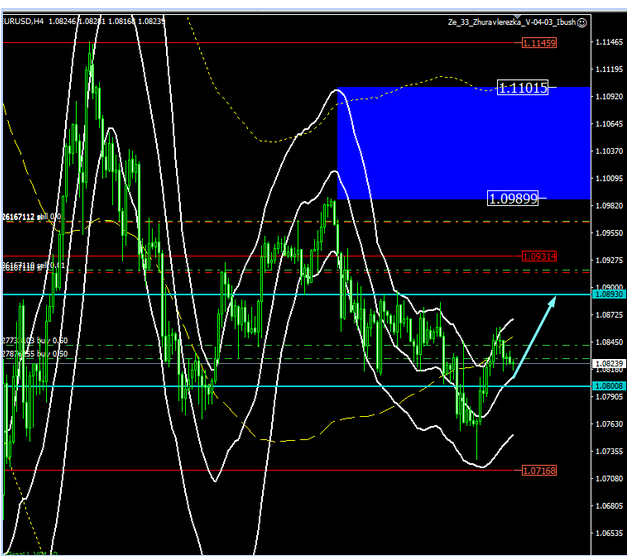Select order 26167110 sell label

[32, 266]
